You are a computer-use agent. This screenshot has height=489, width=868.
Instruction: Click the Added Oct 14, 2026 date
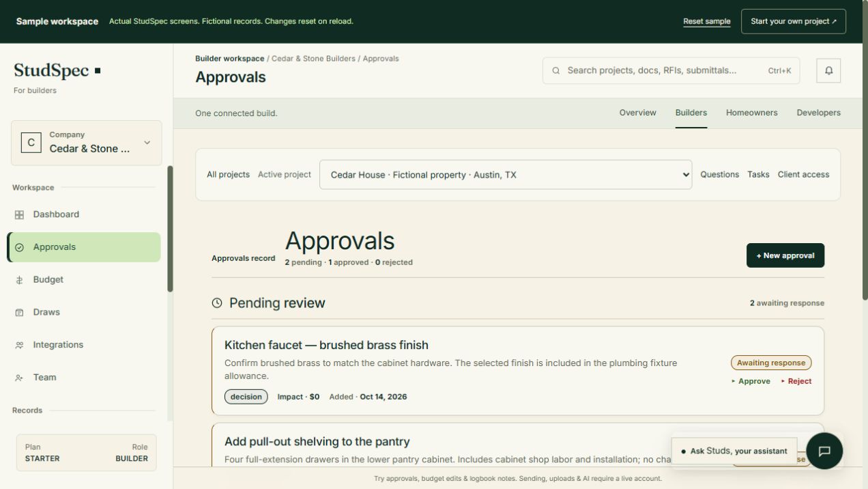click(x=368, y=397)
